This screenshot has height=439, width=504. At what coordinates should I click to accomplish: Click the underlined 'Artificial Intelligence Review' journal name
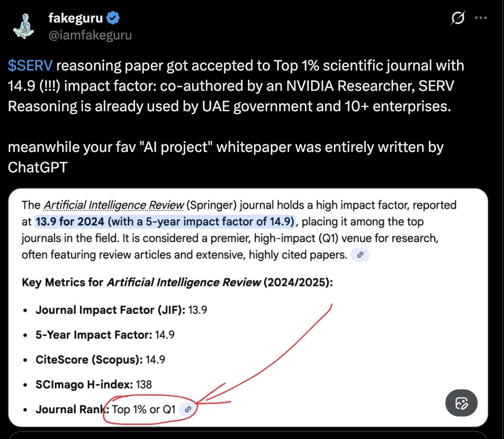(x=114, y=205)
